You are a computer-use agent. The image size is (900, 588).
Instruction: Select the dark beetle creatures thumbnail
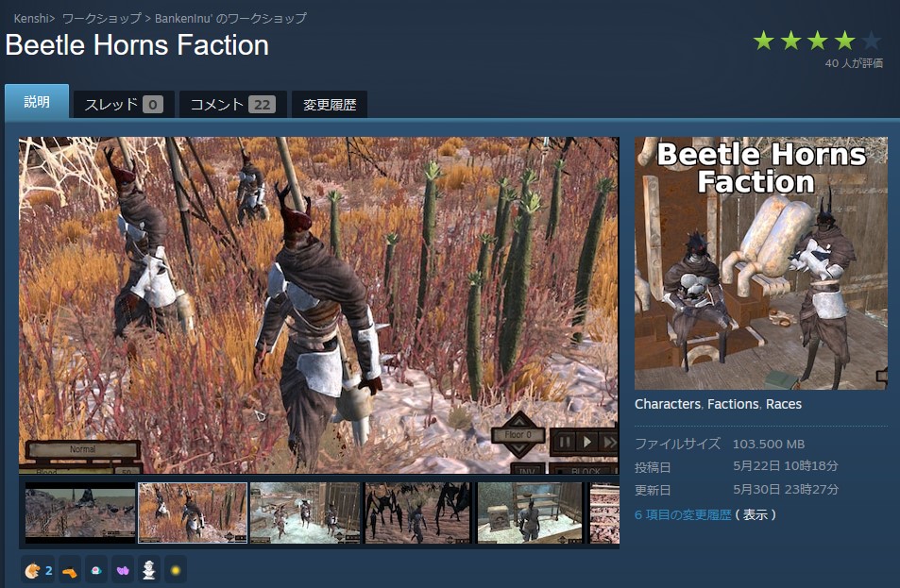pos(417,512)
